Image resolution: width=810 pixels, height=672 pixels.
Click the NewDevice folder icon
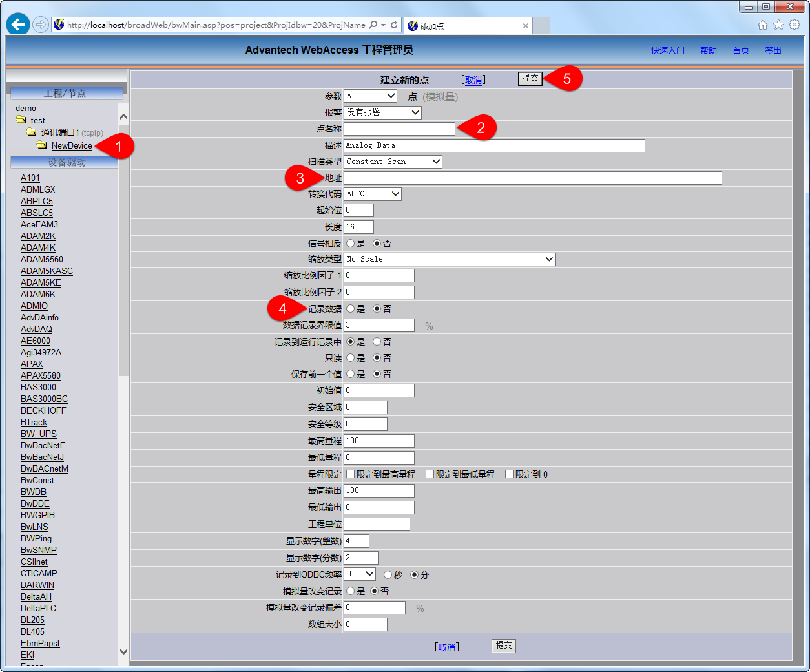tap(42, 145)
